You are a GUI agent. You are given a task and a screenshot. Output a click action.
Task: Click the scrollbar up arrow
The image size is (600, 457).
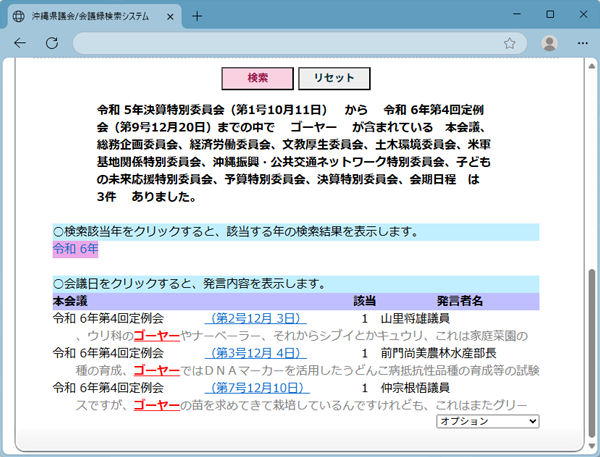point(592,66)
